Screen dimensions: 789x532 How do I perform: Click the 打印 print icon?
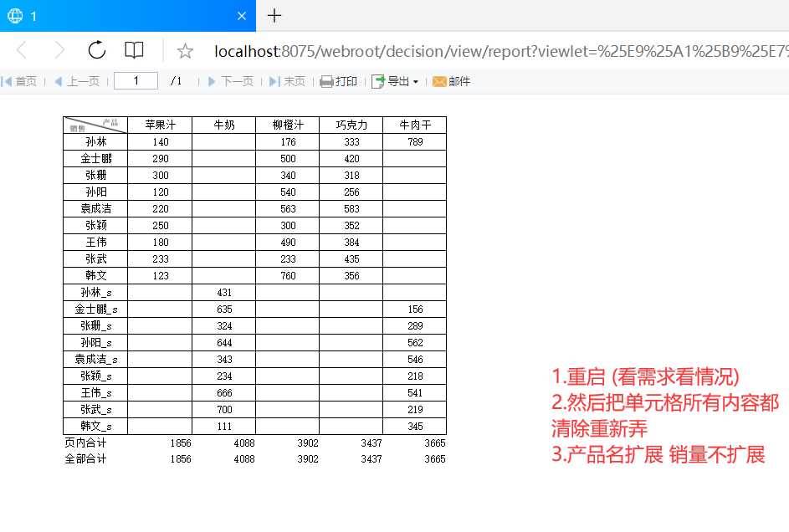tap(326, 81)
